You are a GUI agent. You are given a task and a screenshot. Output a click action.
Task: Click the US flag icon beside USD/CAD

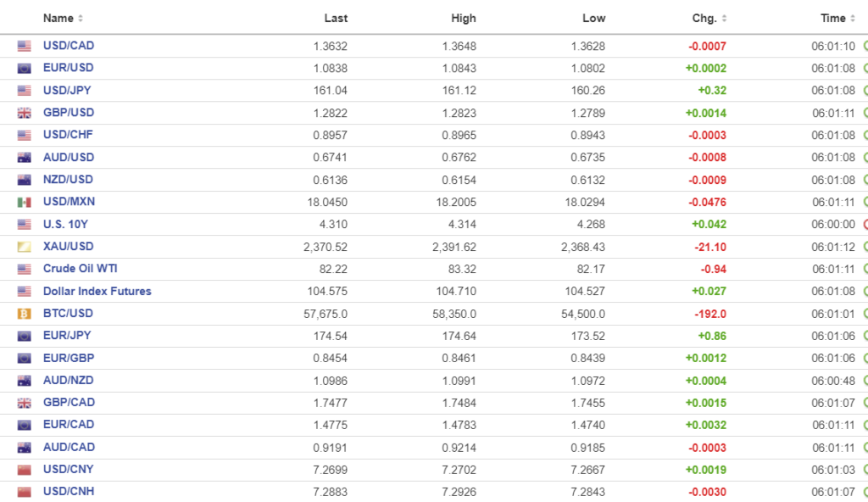click(x=24, y=46)
